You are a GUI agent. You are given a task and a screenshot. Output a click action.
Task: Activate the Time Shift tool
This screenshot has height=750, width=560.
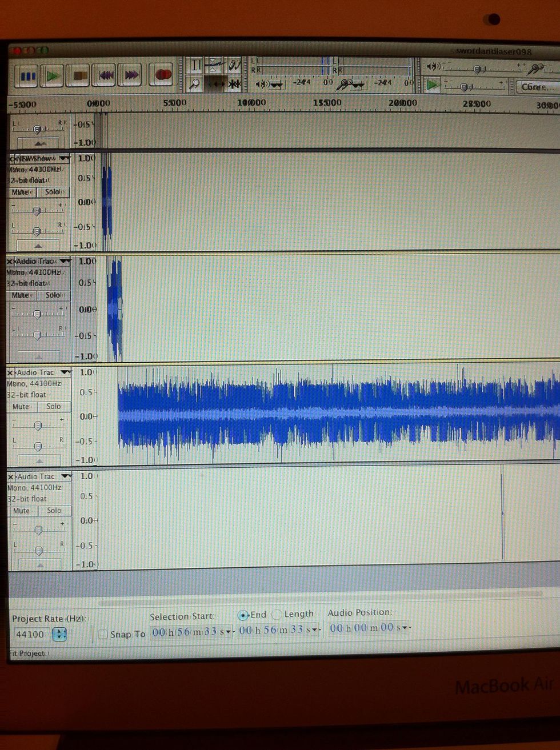215,84
